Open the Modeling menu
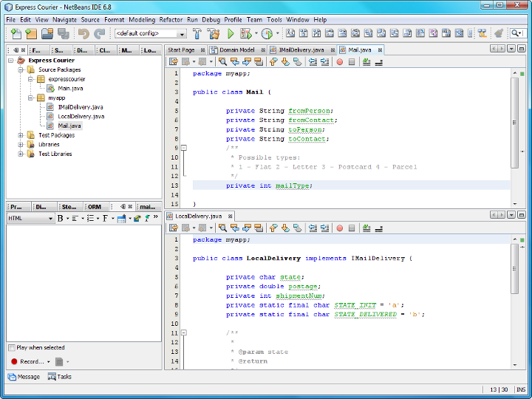The height and width of the screenshot is (399, 532). click(142, 20)
